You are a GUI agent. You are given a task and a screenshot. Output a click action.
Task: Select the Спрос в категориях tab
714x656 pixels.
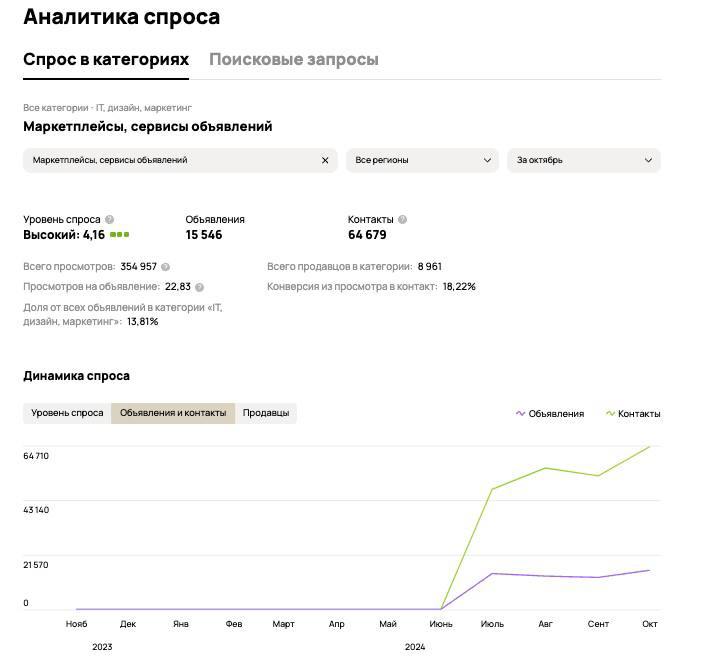click(106, 59)
